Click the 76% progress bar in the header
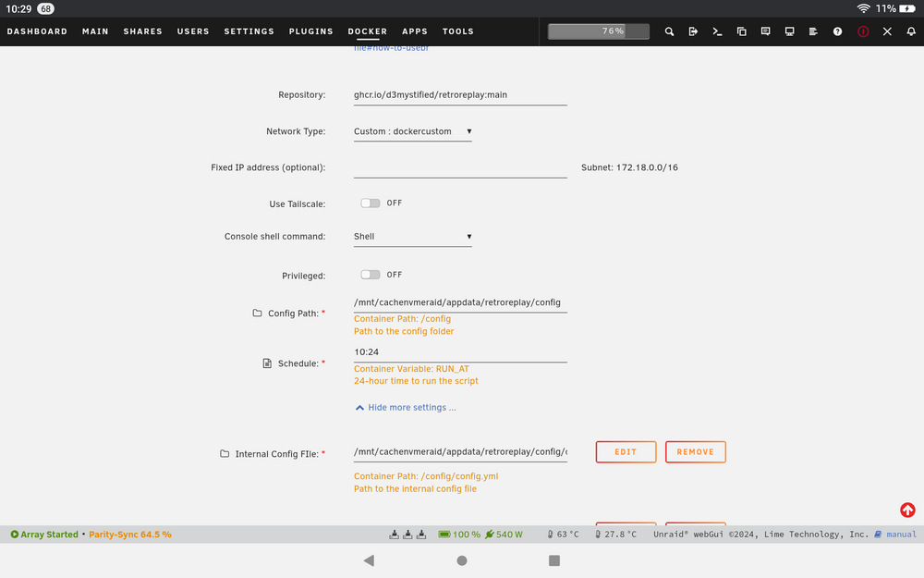This screenshot has height=578, width=924. pos(599,31)
